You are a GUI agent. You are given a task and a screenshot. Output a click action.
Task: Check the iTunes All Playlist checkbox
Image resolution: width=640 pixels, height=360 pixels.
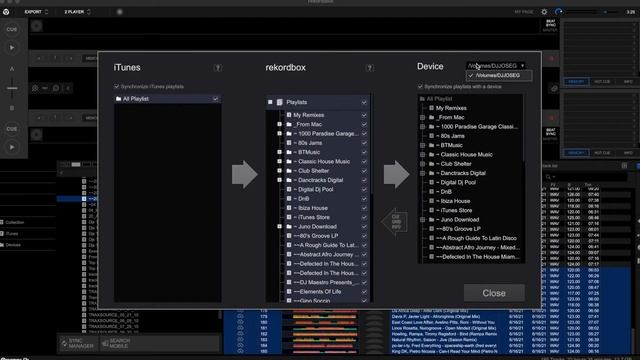[216, 99]
